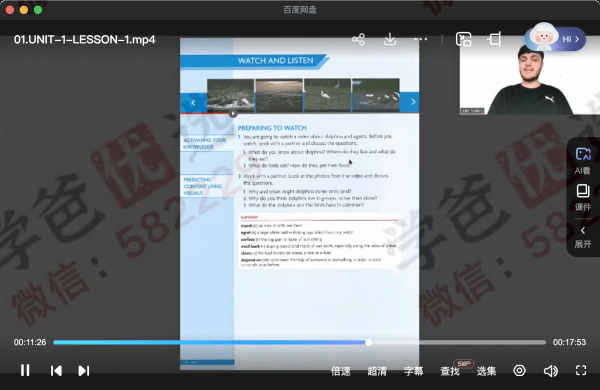Open the 倍速 playback speed menu

[x=341, y=371]
